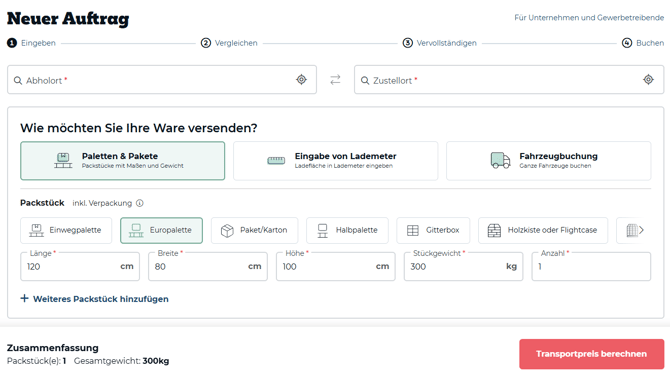Image resolution: width=670 pixels, height=380 pixels.
Task: Click the Anzahl field with 1
Action: [591, 266]
